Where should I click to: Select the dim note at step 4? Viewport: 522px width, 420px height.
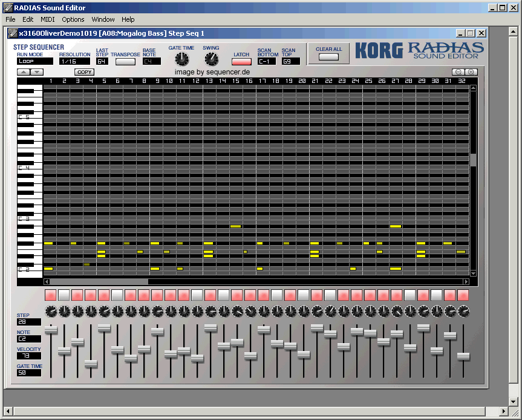pyautogui.click(x=87, y=264)
